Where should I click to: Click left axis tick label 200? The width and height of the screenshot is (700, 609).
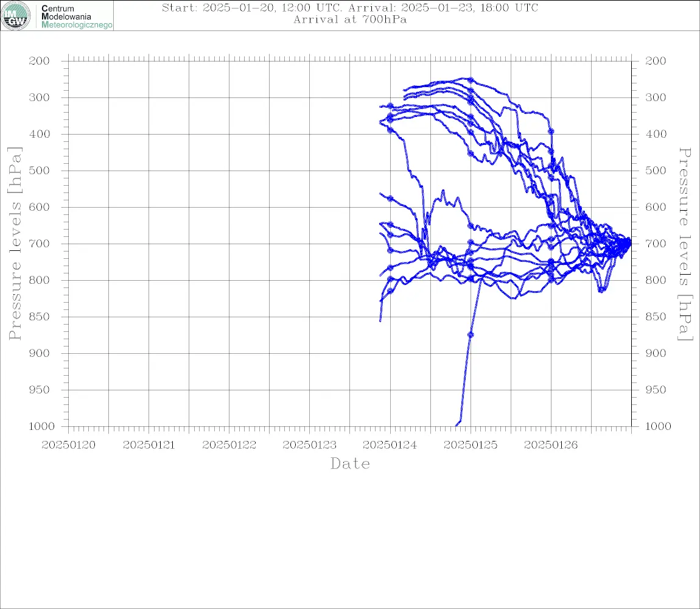40,61
